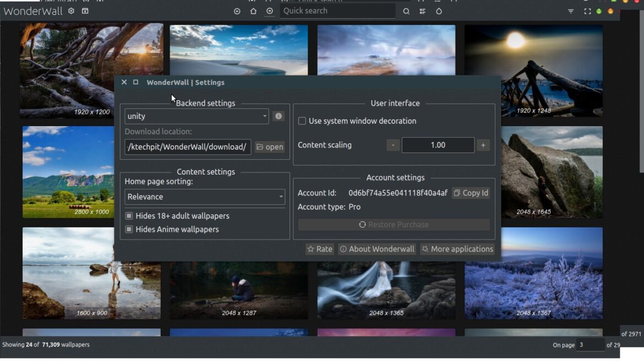Click the download tray icon beside the gear
The width and height of the screenshot is (644, 364).
tap(85, 10)
